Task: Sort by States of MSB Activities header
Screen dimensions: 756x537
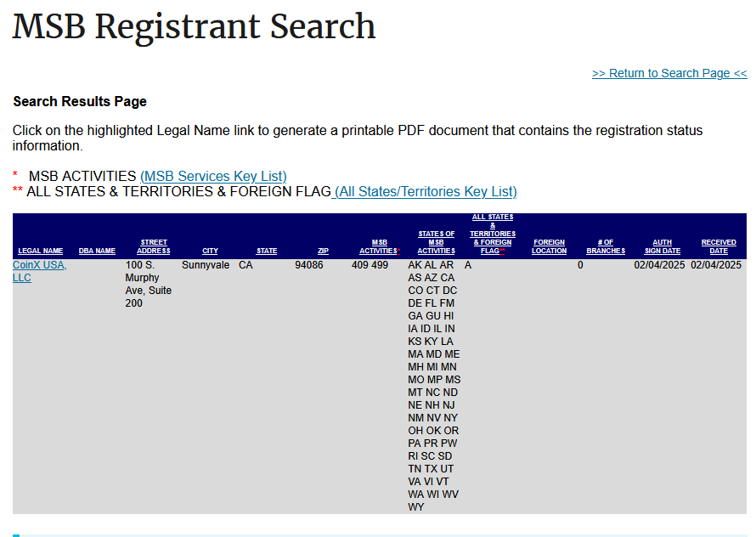Action: coord(436,242)
